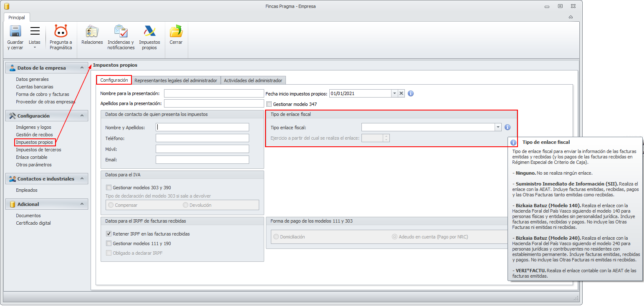Collapse the Datos de la empresa section
The image size is (644, 306).
[82, 68]
